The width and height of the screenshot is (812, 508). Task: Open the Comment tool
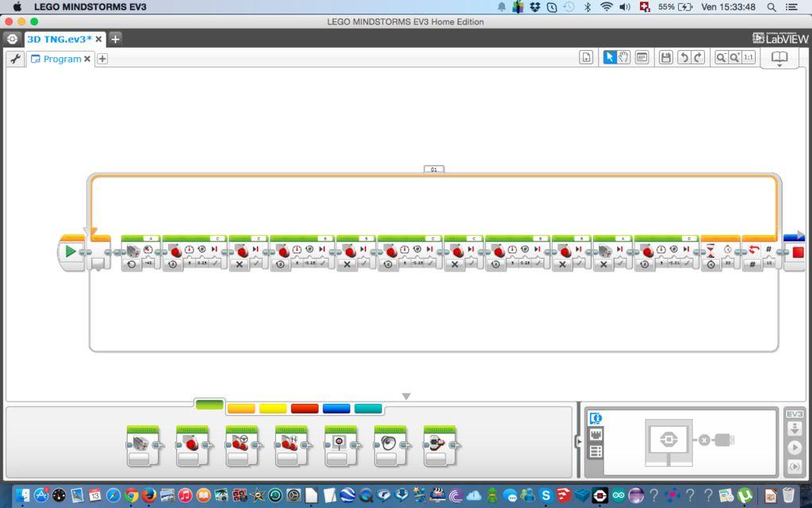coord(642,57)
